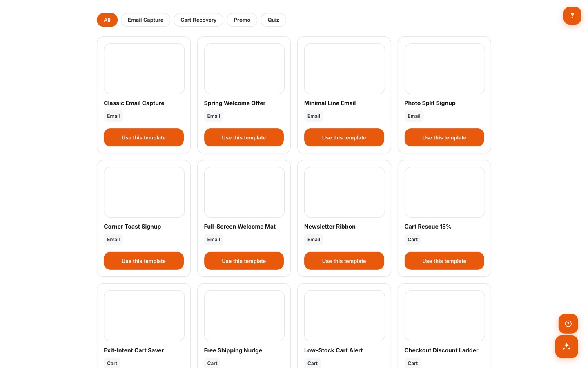Use the Photo Split Signup template
This screenshot has height=368, width=588.
444,137
